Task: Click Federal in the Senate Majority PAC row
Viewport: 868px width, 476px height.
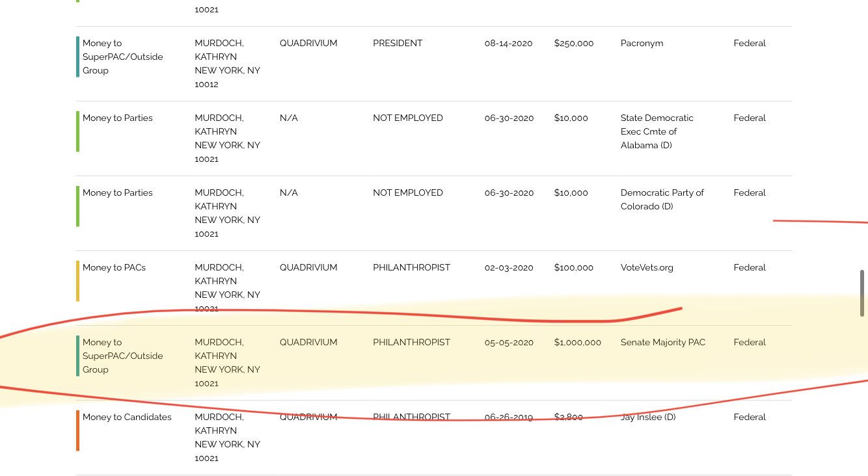Action: [750, 342]
